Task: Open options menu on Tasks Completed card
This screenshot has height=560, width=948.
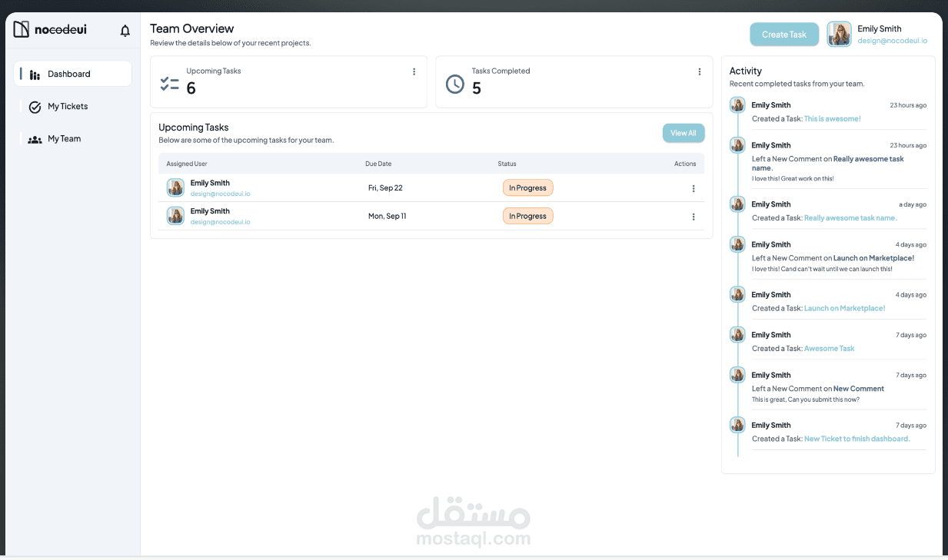Action: tap(699, 71)
